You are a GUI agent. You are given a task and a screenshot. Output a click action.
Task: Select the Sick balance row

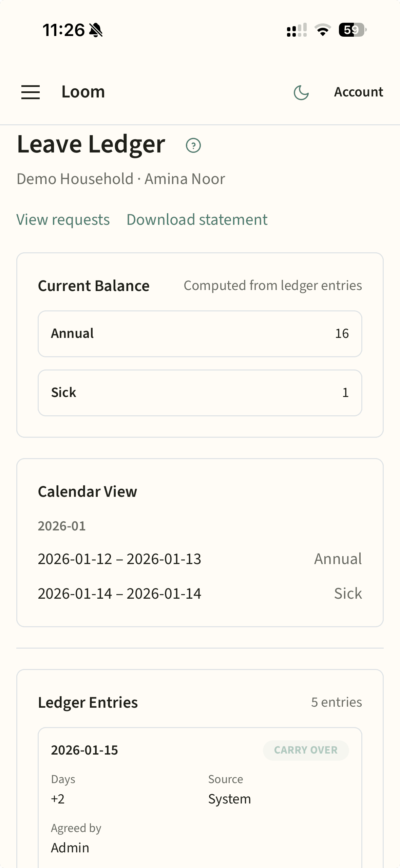pos(200,393)
